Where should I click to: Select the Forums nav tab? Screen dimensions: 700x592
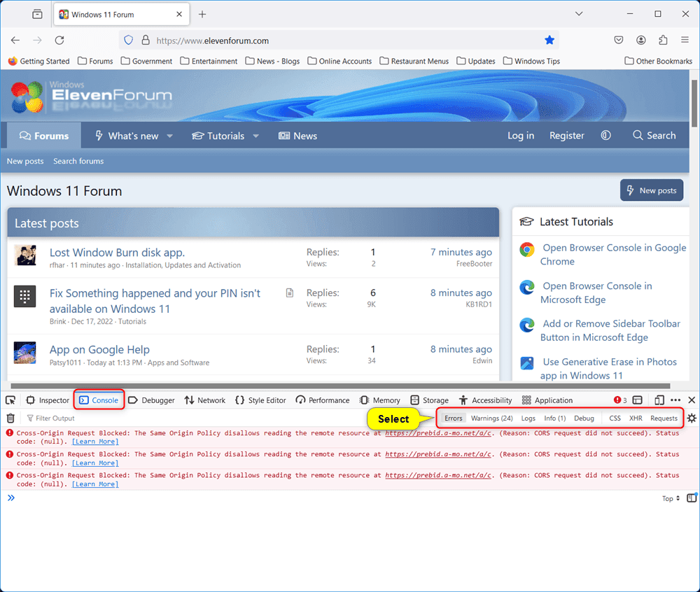pyautogui.click(x=44, y=136)
